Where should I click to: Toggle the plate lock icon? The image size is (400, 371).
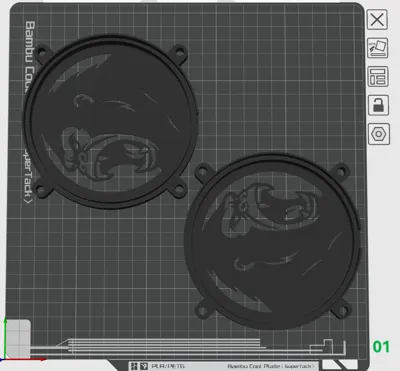point(378,105)
